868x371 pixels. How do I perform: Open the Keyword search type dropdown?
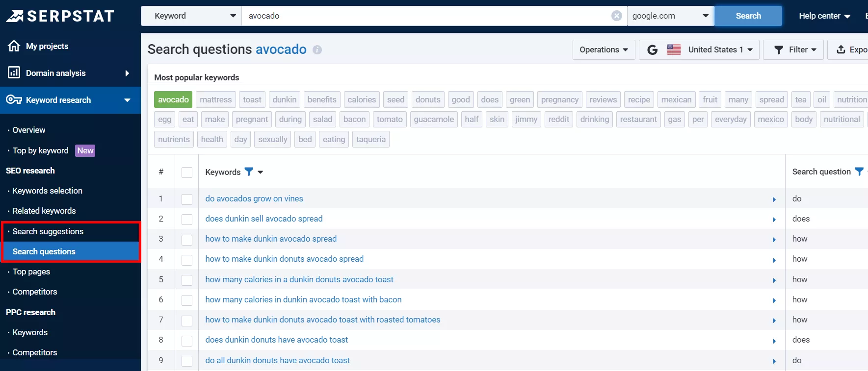pos(191,16)
